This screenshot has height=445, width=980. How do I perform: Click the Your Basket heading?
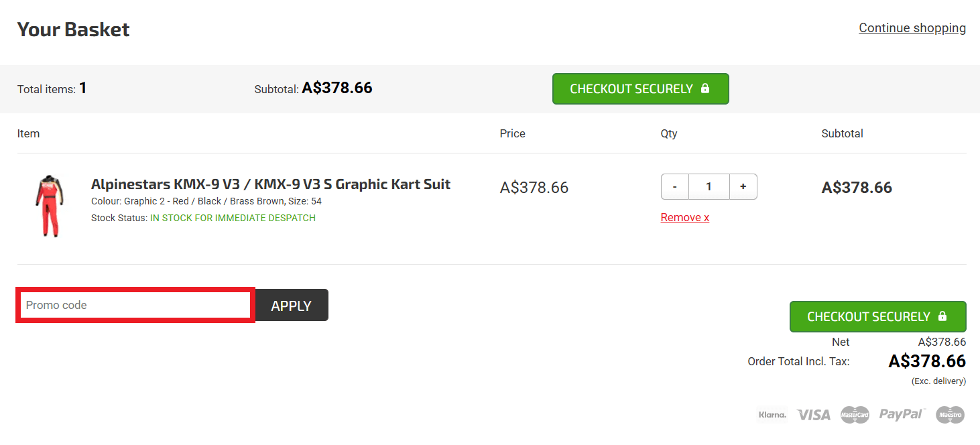pos(74,29)
